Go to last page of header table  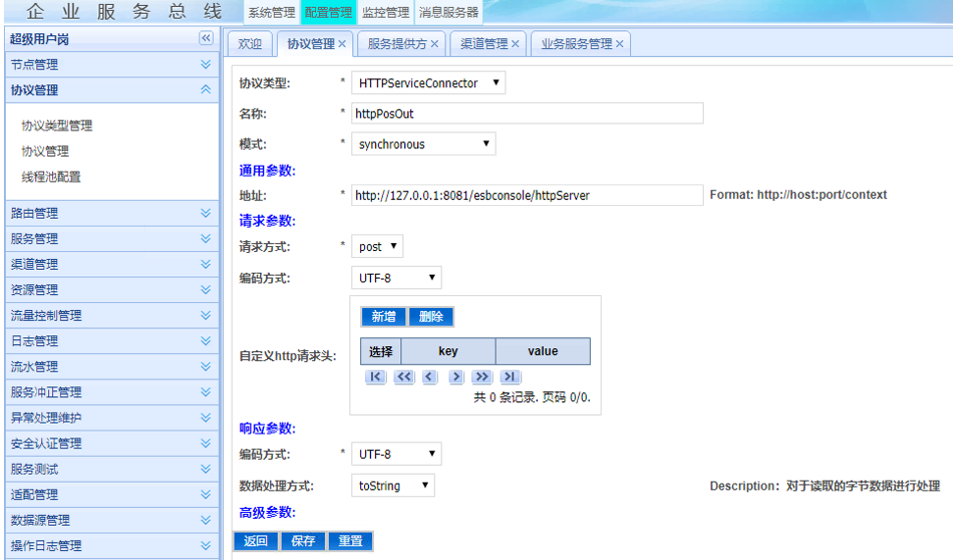pyautogui.click(x=509, y=377)
